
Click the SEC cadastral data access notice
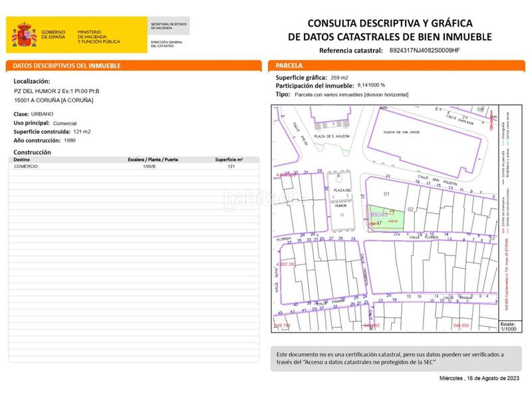390,358
